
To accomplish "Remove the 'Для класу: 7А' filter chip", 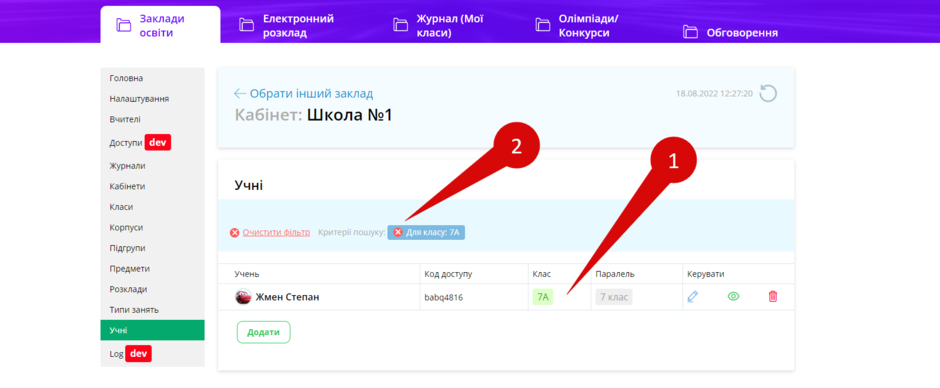I will pos(397,233).
